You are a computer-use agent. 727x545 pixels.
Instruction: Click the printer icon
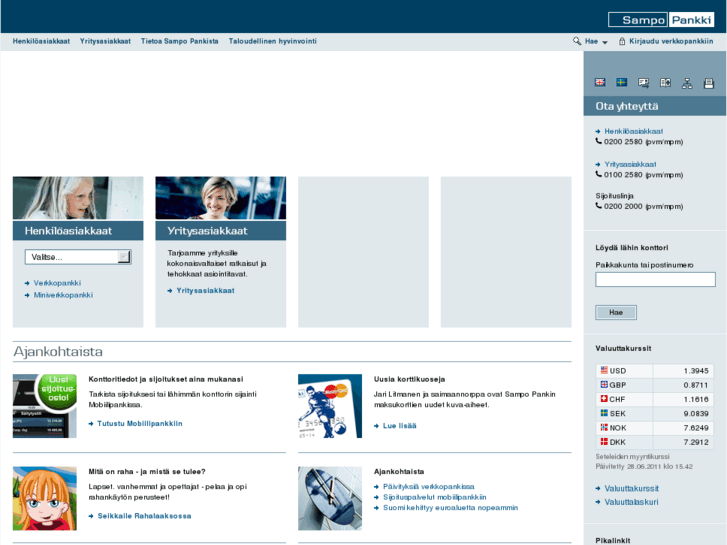[708, 83]
